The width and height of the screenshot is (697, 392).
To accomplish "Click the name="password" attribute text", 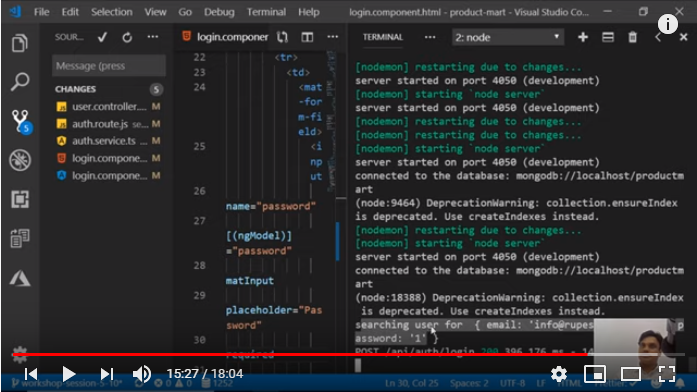I will coord(271,206).
